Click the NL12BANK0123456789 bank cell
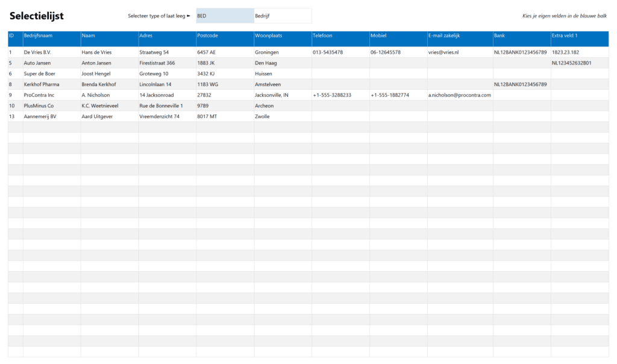617x364 pixels. point(521,52)
